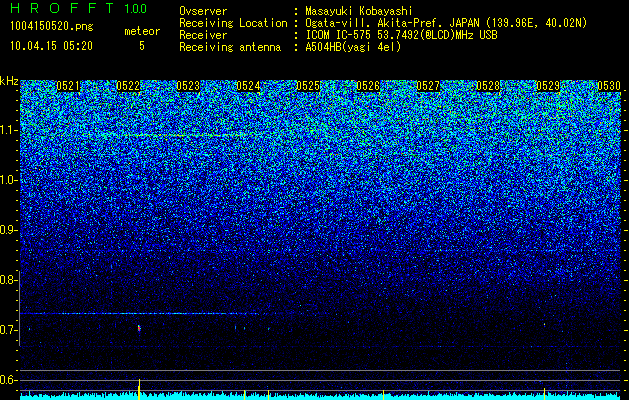Click the 0526 time marker
The height and width of the screenshot is (400, 629).
coord(368,86)
